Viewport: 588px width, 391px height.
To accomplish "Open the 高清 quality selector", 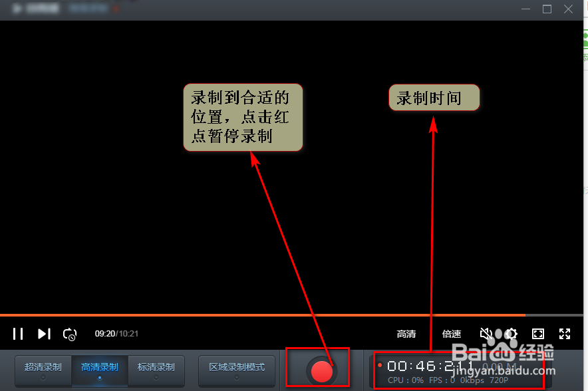I will (x=406, y=334).
